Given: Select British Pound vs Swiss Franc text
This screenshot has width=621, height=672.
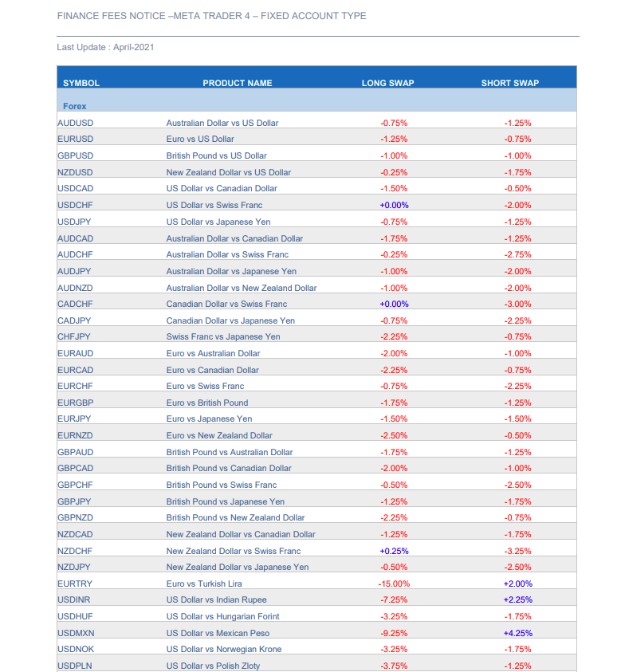Looking at the screenshot, I should click(x=222, y=485).
